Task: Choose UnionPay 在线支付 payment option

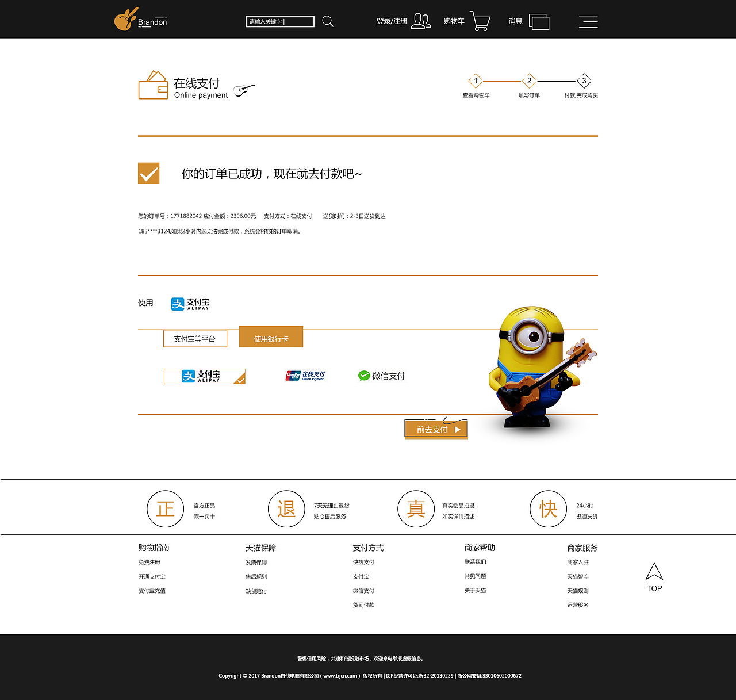Action: [x=305, y=376]
